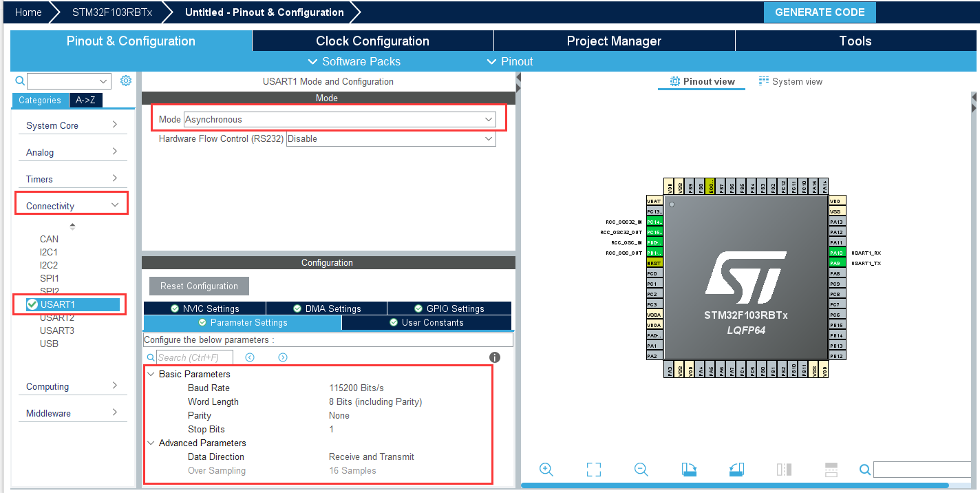Open the categories settings gear

point(126,81)
